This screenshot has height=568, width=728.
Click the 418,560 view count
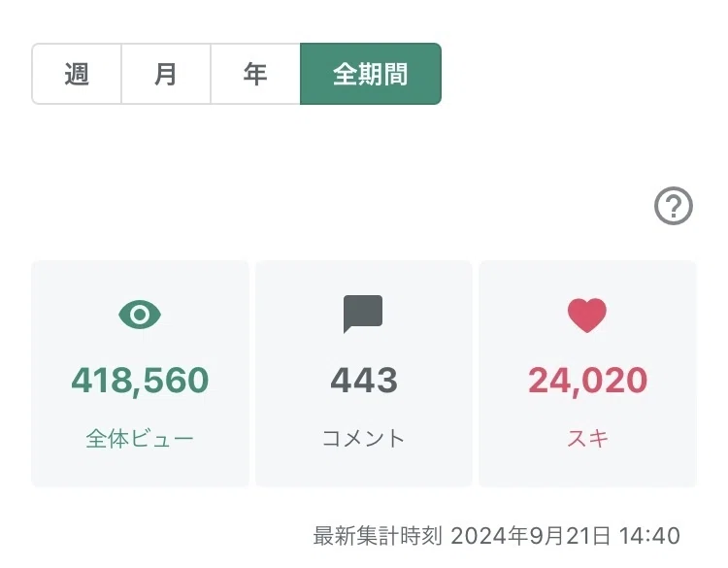(140, 381)
